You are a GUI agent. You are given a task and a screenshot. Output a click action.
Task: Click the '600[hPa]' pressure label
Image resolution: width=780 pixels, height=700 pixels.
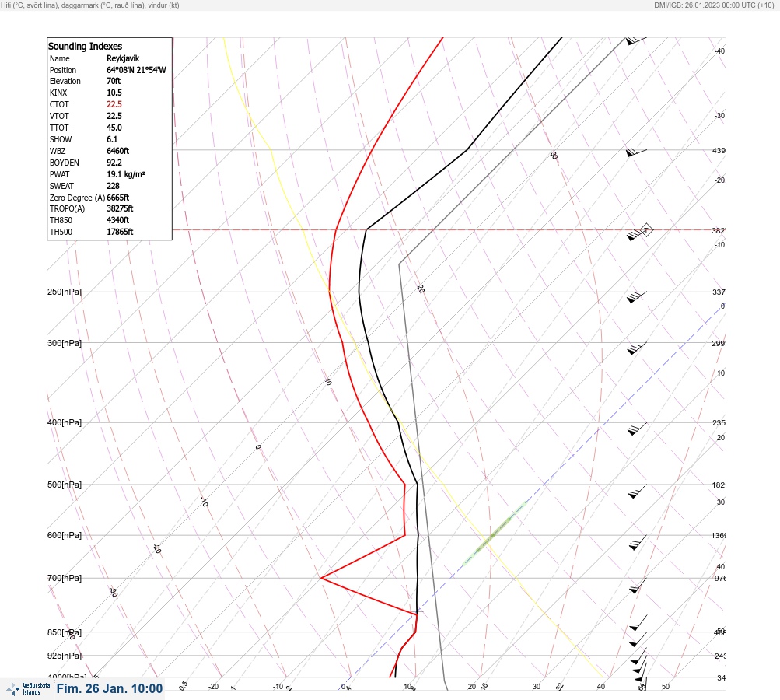click(x=65, y=535)
